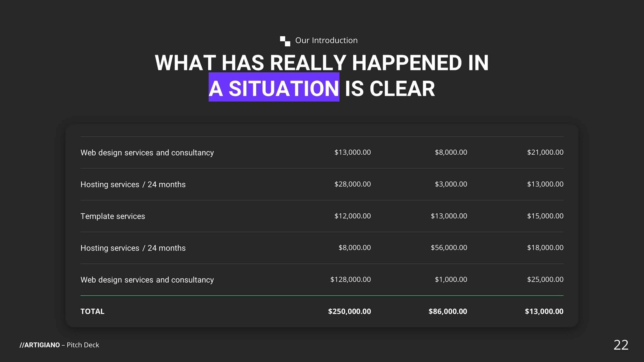644x362 pixels.
Task: Click the slide number 22
Action: (621, 345)
